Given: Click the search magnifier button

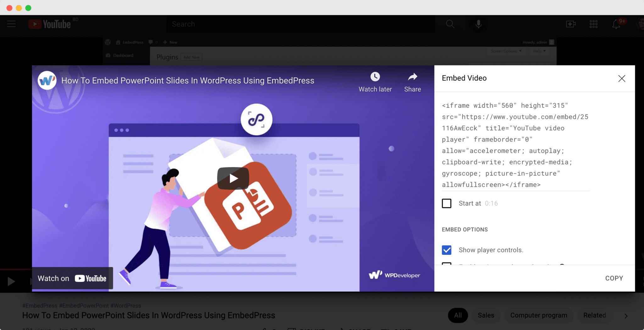Looking at the screenshot, I should [x=450, y=24].
